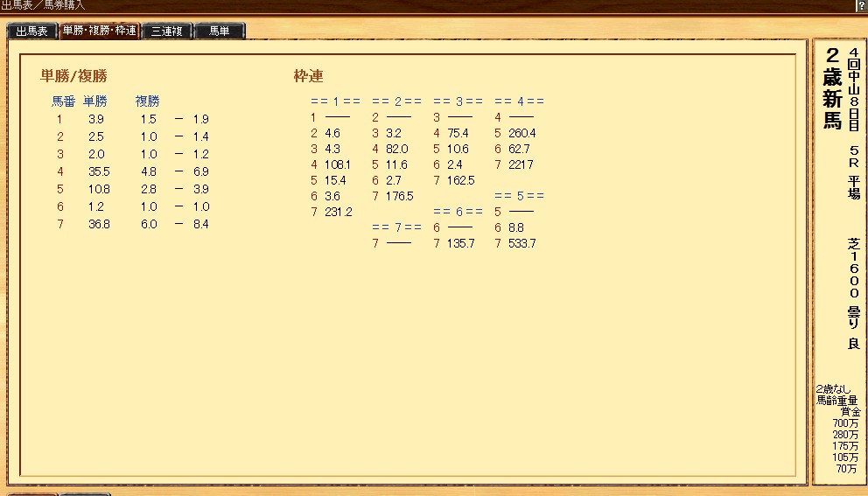Open the 馬単 tab
Screen dimensions: 868x496
coord(220,31)
